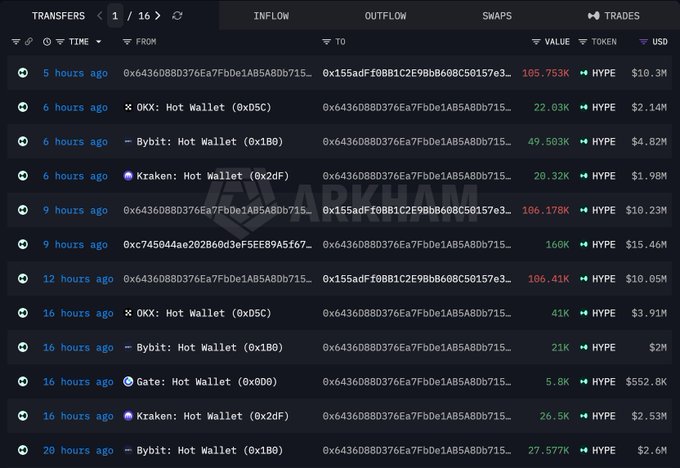Open the INFLOW tab
This screenshot has height=468, width=680.
click(271, 16)
